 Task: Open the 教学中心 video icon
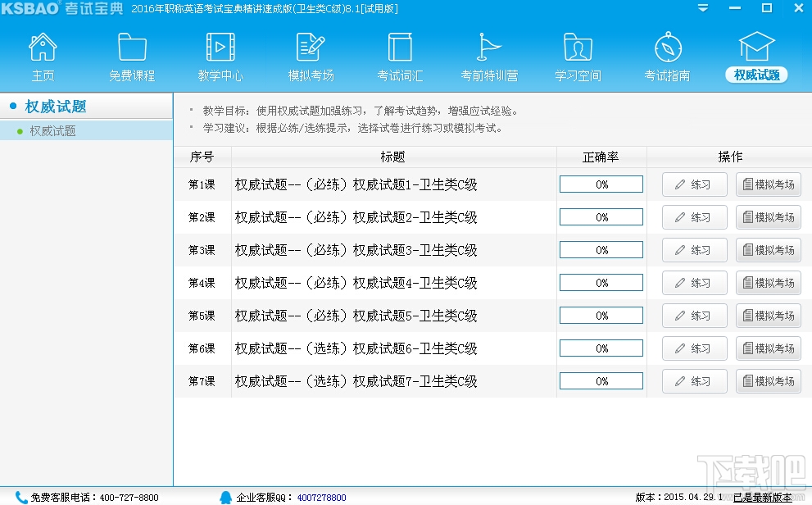220,47
